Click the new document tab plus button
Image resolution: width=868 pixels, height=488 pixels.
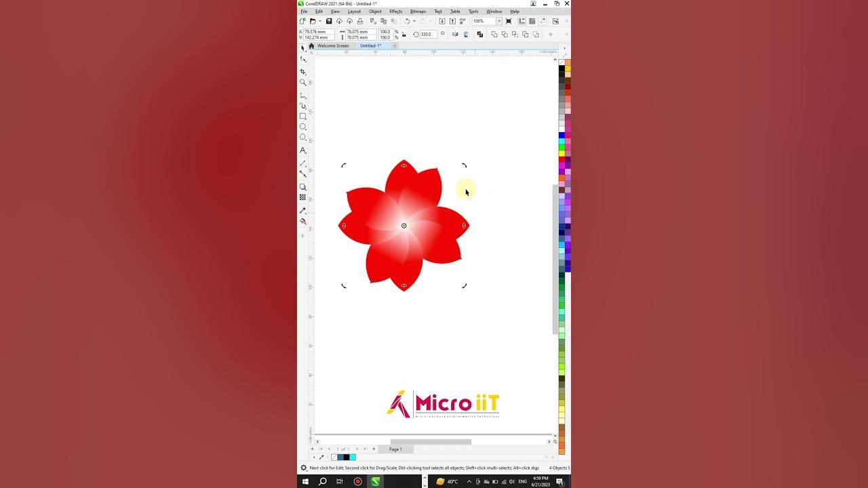point(395,45)
